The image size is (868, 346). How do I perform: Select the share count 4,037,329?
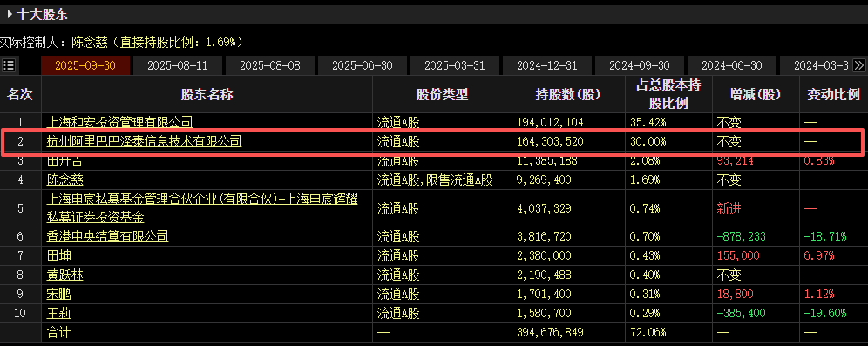[x=544, y=208]
